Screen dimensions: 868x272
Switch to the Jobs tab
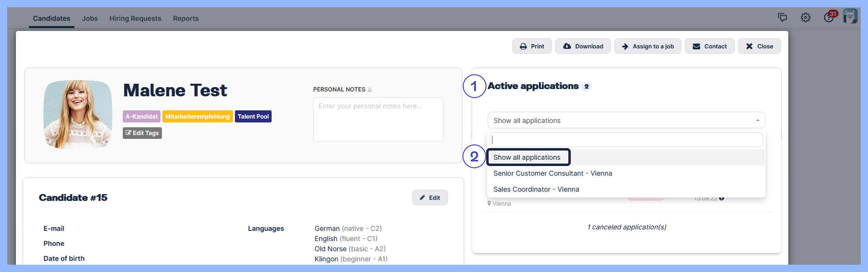point(90,18)
